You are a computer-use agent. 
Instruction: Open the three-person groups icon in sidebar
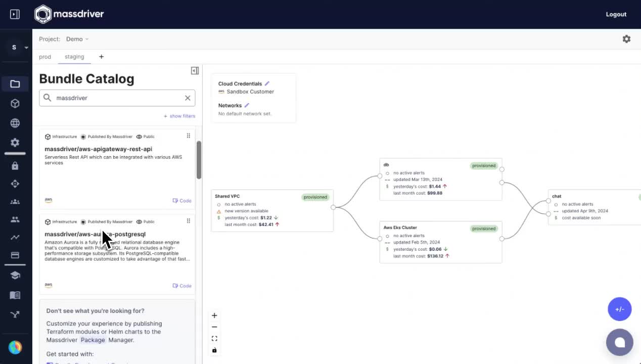[15, 202]
